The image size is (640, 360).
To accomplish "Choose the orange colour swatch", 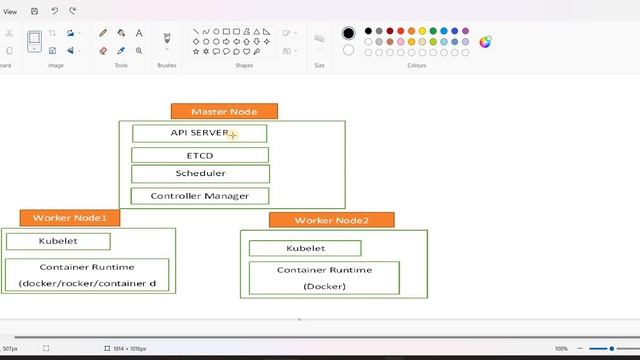I will tap(411, 31).
